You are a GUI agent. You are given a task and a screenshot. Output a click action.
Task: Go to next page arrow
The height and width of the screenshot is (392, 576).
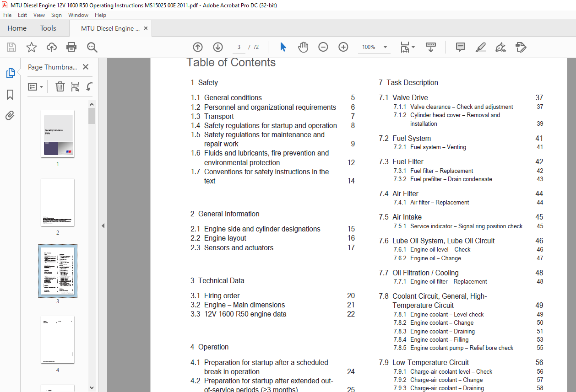click(218, 47)
